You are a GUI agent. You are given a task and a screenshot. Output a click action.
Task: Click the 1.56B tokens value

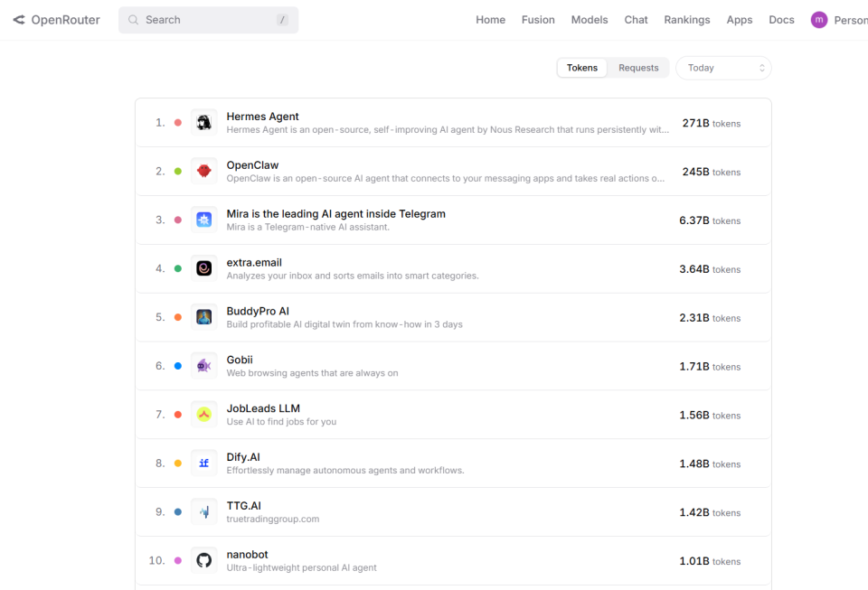[711, 416]
